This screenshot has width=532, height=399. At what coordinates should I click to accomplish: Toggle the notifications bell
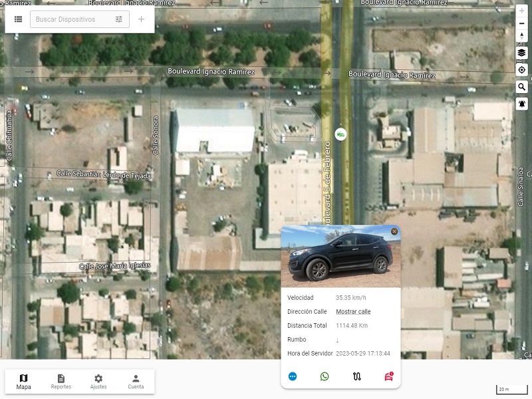521,104
